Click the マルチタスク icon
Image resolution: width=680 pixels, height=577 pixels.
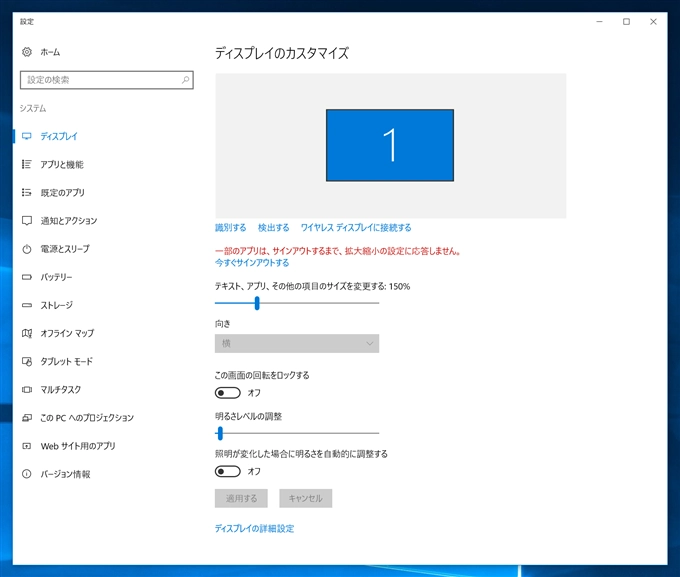(27, 390)
